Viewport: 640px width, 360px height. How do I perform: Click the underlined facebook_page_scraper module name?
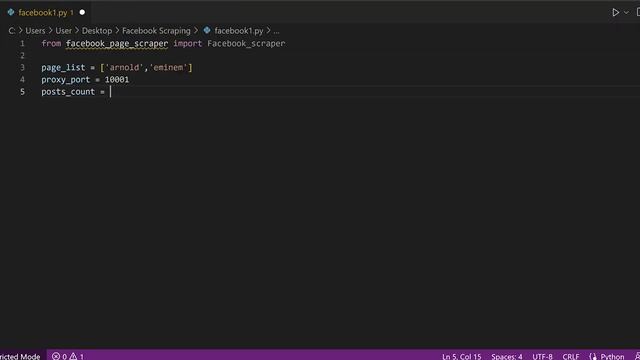117,43
